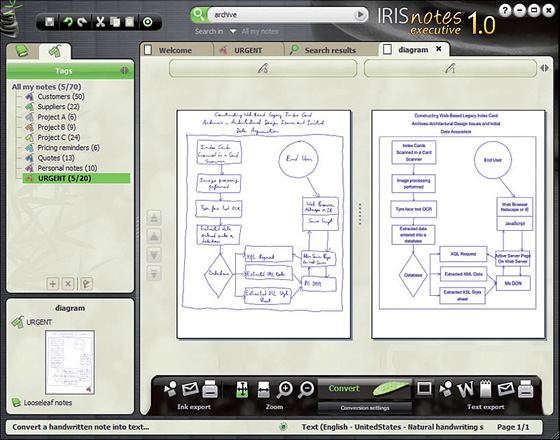Open the Search in dropdown arrow
This screenshot has height=440, width=560.
(232, 31)
